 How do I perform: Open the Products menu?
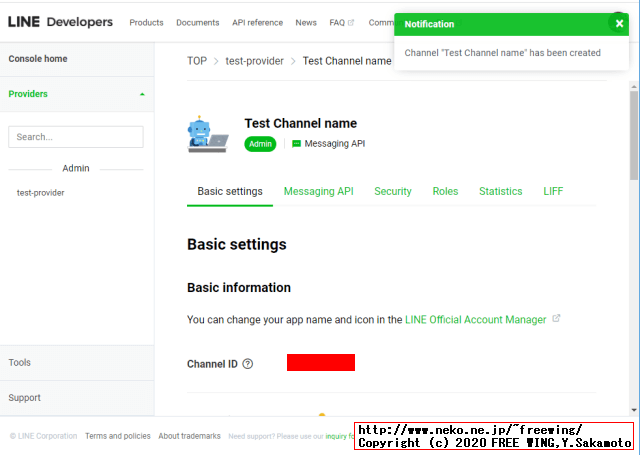click(146, 23)
